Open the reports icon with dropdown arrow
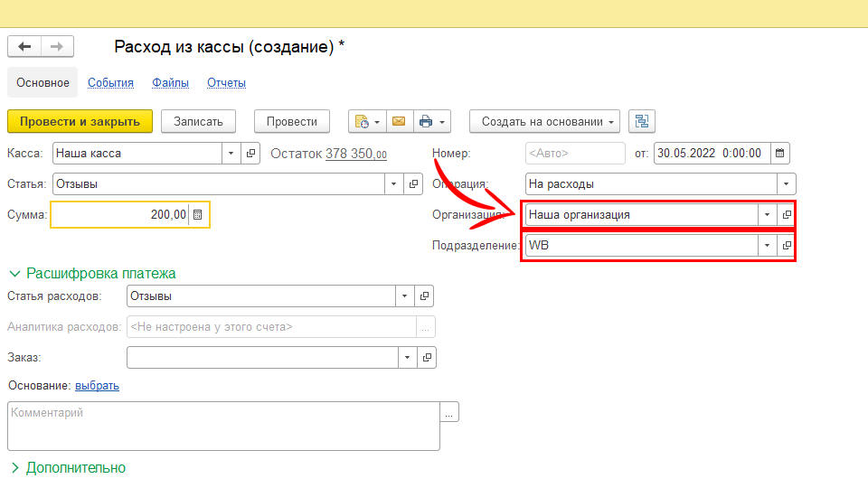 367,122
